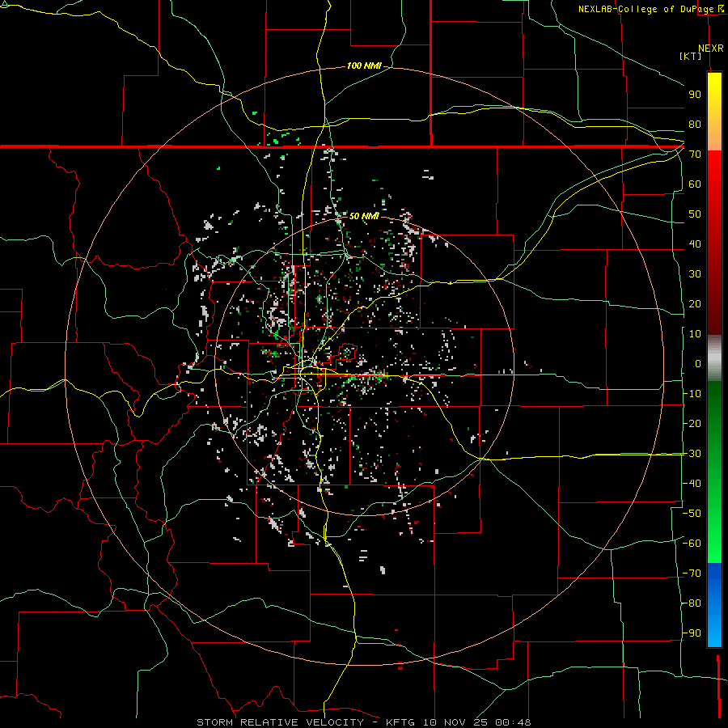Click the positive 40 legend value
This screenshot has height=728, width=728.
click(695, 244)
